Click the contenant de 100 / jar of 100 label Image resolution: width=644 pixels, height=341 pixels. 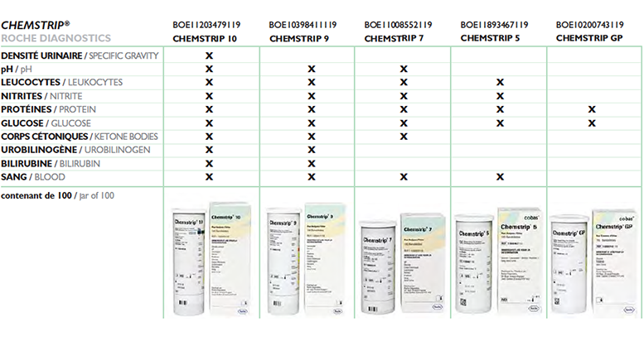coord(57,195)
